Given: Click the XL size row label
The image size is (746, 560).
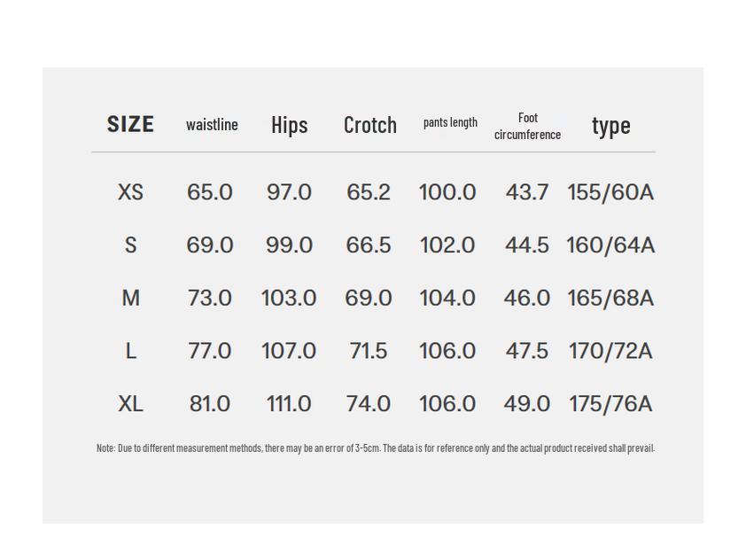Looking at the screenshot, I should (x=130, y=404).
